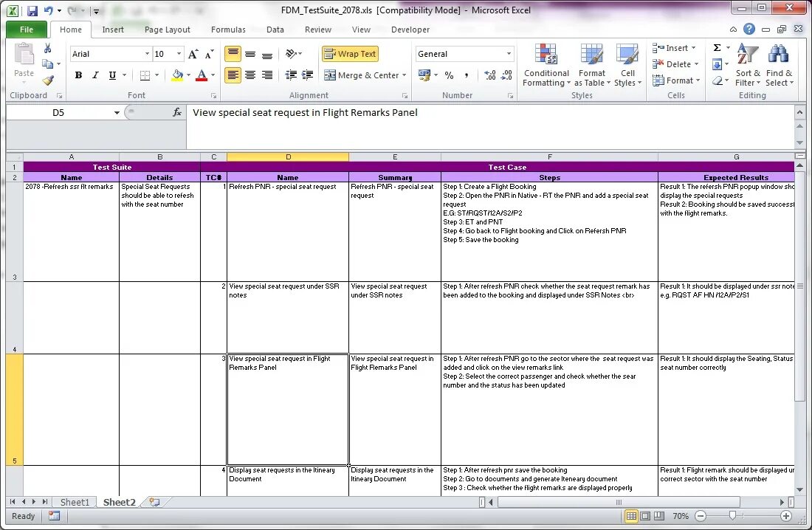Click the Save icon in quick access toolbar

click(32, 10)
